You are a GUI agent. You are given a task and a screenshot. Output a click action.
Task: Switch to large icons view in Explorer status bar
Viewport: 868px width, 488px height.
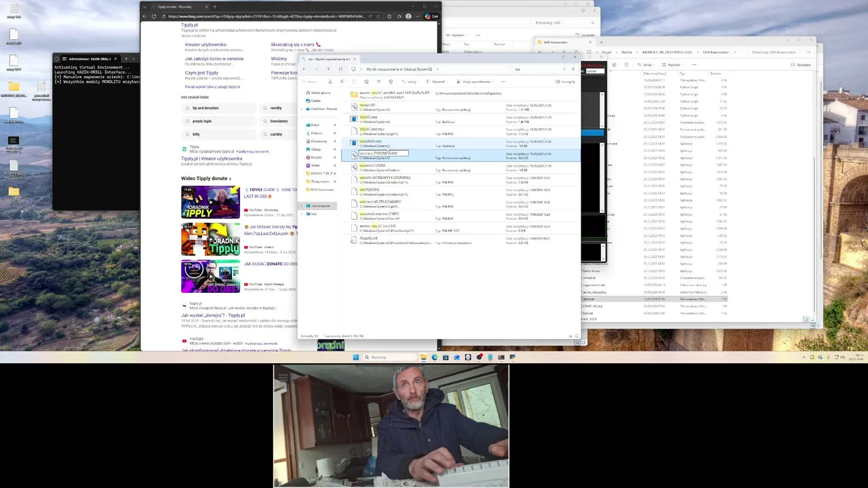(577, 336)
